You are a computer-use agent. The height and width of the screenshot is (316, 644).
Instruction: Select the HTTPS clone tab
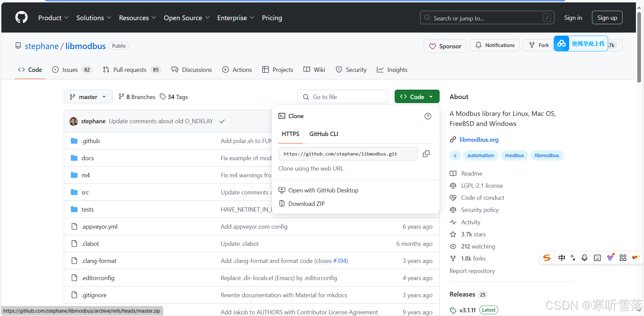pos(290,134)
